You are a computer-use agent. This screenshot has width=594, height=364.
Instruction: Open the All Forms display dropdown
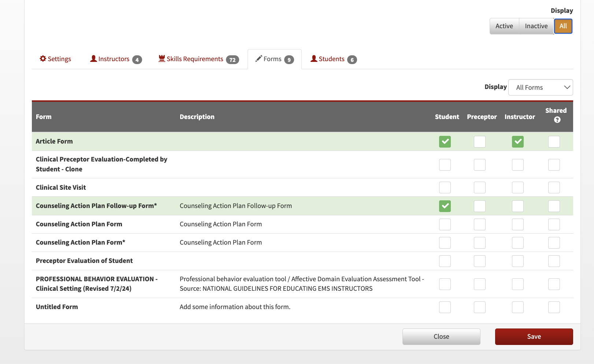pos(541,88)
